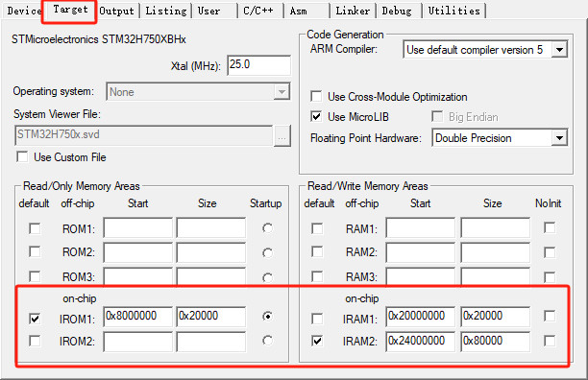Select the IROM2 Startup radio button
This screenshot has width=588, height=380.
tap(267, 341)
